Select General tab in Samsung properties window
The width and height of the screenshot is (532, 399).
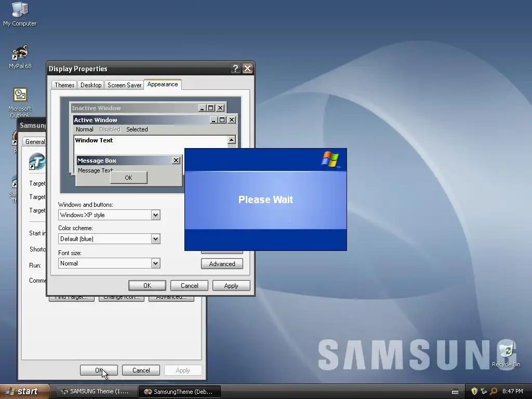[35, 142]
